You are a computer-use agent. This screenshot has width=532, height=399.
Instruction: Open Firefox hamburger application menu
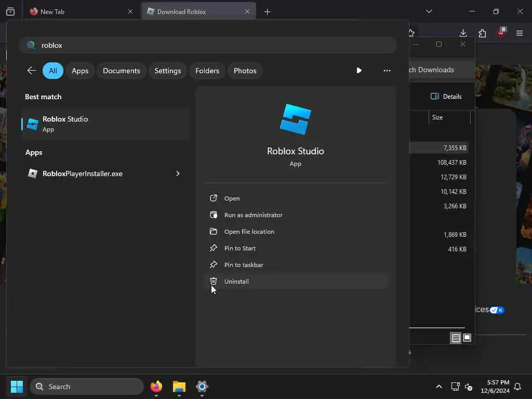[x=520, y=33]
